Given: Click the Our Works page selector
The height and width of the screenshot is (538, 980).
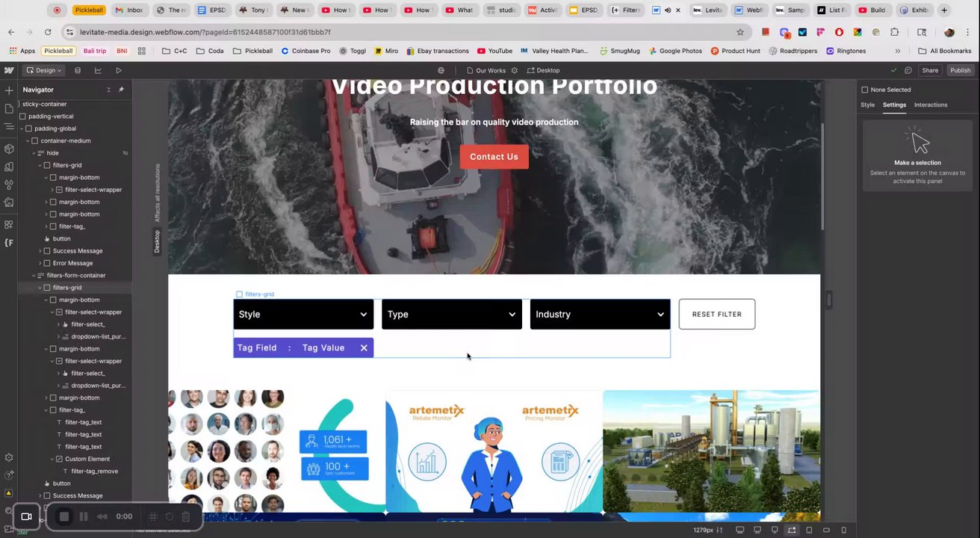Looking at the screenshot, I should (x=486, y=70).
